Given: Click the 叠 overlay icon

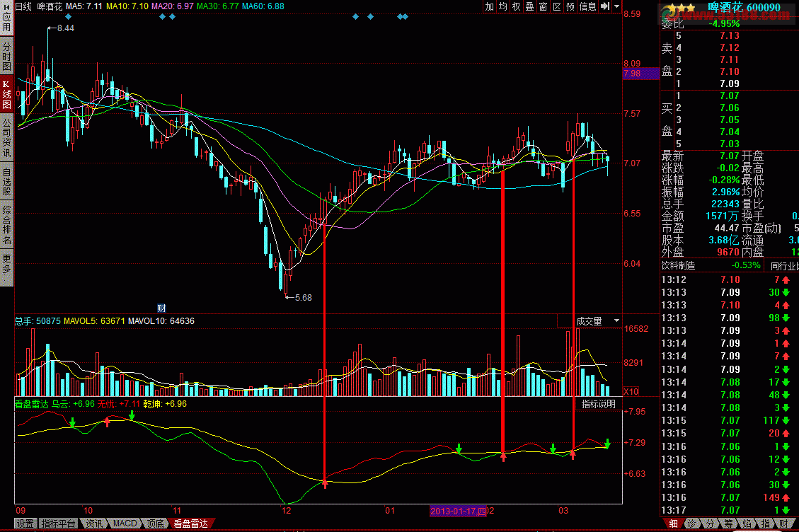Looking at the screenshot, I should [x=529, y=6].
